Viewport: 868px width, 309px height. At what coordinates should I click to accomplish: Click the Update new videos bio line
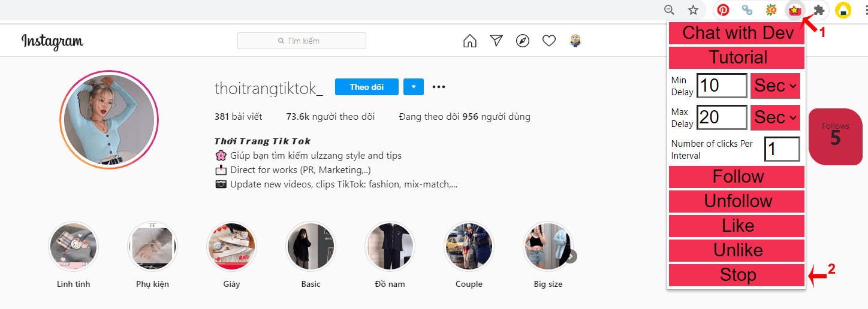pyautogui.click(x=336, y=184)
